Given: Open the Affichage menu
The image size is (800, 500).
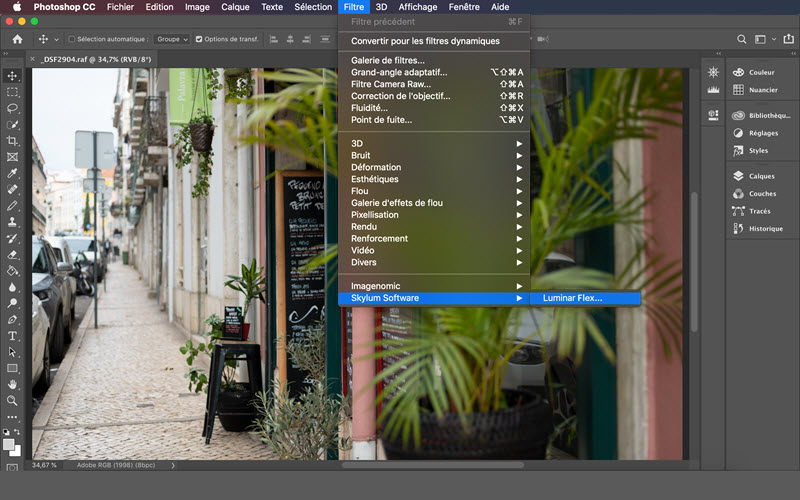Looking at the screenshot, I should tap(418, 7).
